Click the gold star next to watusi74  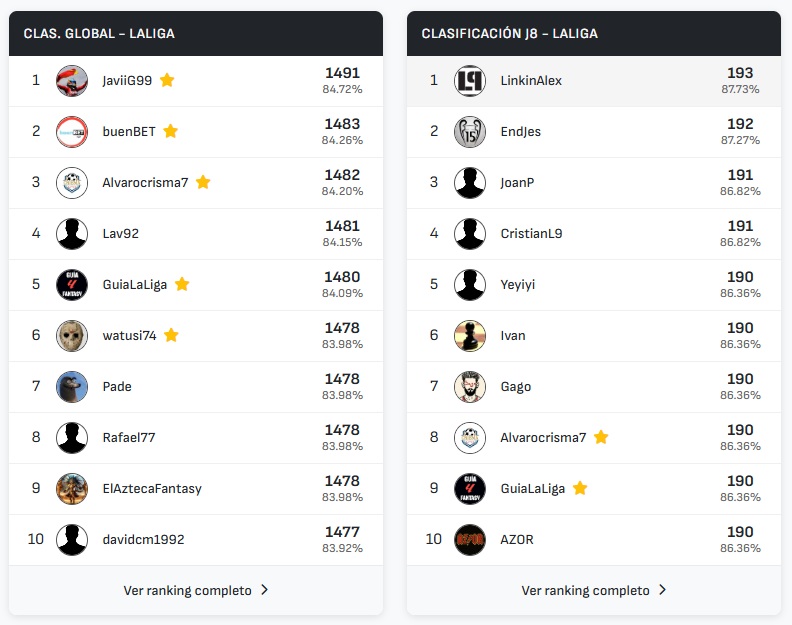click(171, 335)
